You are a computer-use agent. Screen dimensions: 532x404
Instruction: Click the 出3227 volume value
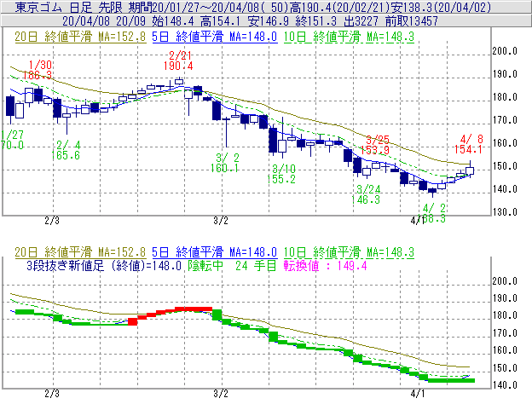(361, 21)
